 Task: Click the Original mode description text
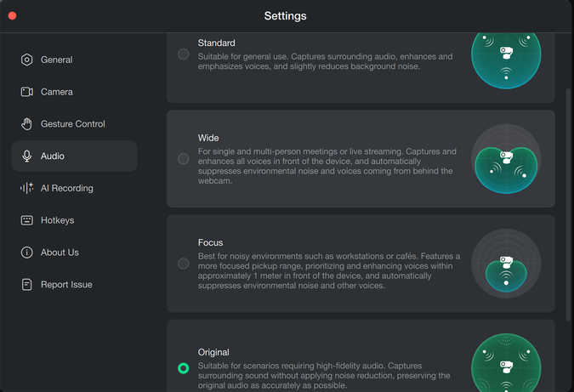click(324, 376)
